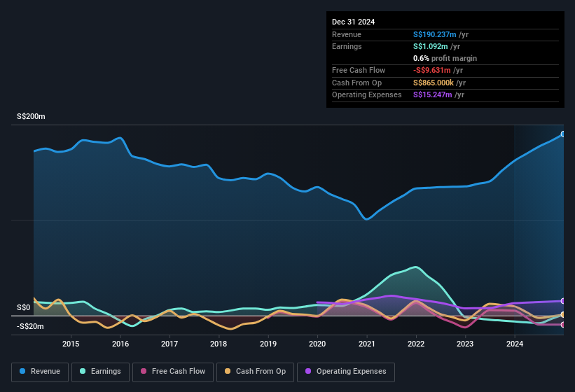Click the Dec 31 2024 tooltip date header

pyautogui.click(x=353, y=22)
